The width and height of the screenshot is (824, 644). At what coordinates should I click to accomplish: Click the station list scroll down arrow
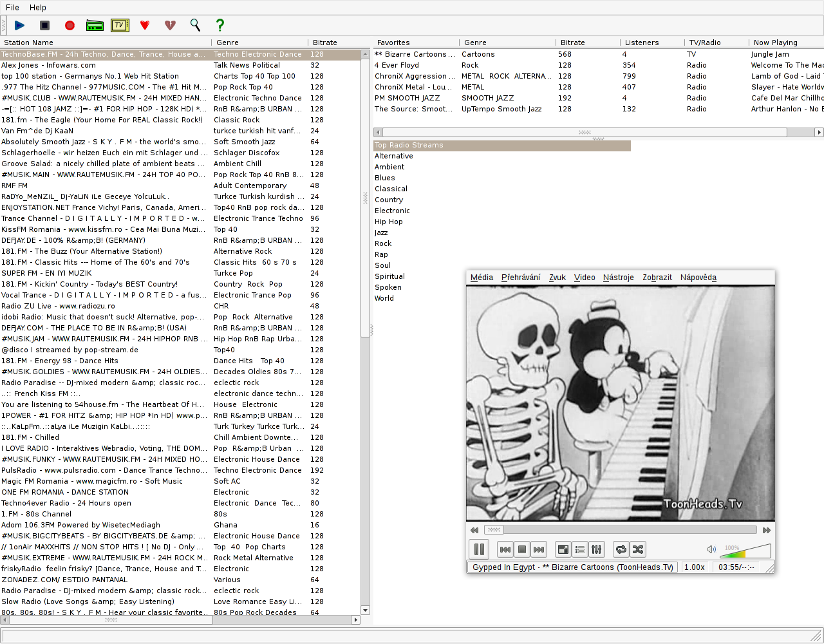[x=366, y=611]
